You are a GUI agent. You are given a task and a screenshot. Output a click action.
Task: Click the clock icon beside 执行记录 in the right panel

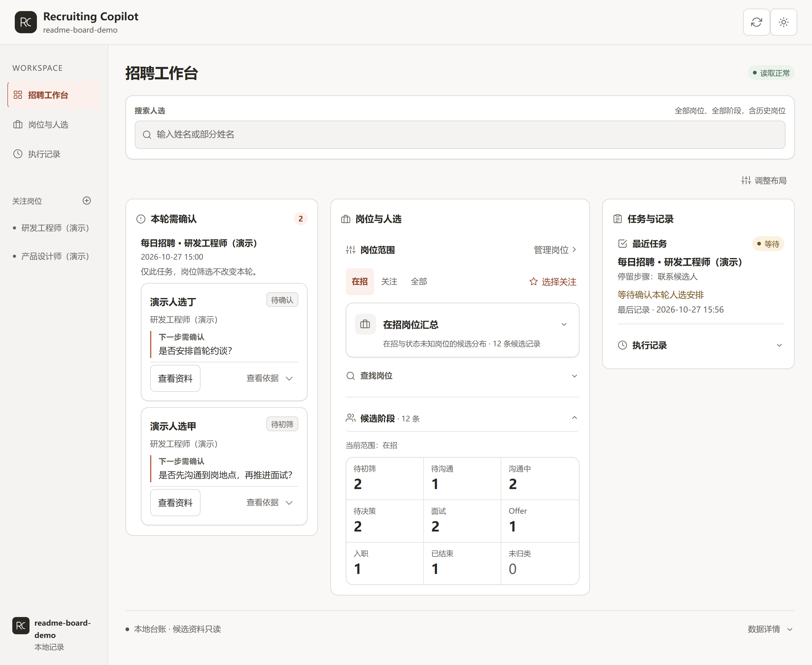623,345
